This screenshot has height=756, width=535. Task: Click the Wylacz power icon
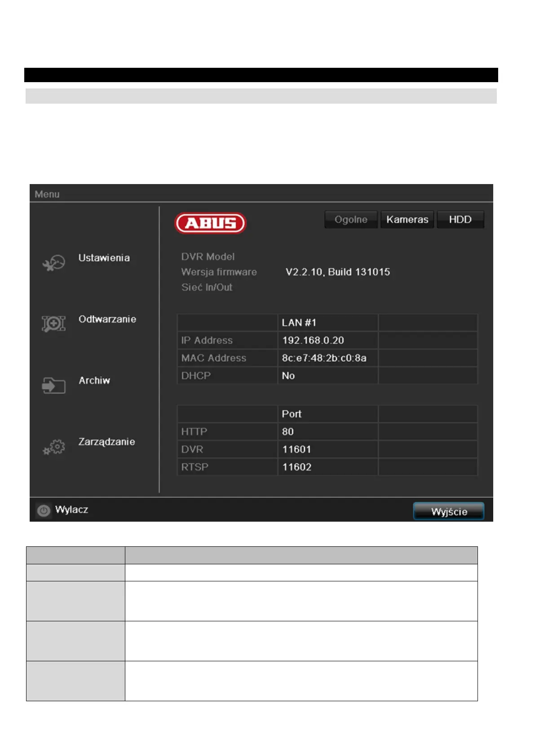(44, 511)
